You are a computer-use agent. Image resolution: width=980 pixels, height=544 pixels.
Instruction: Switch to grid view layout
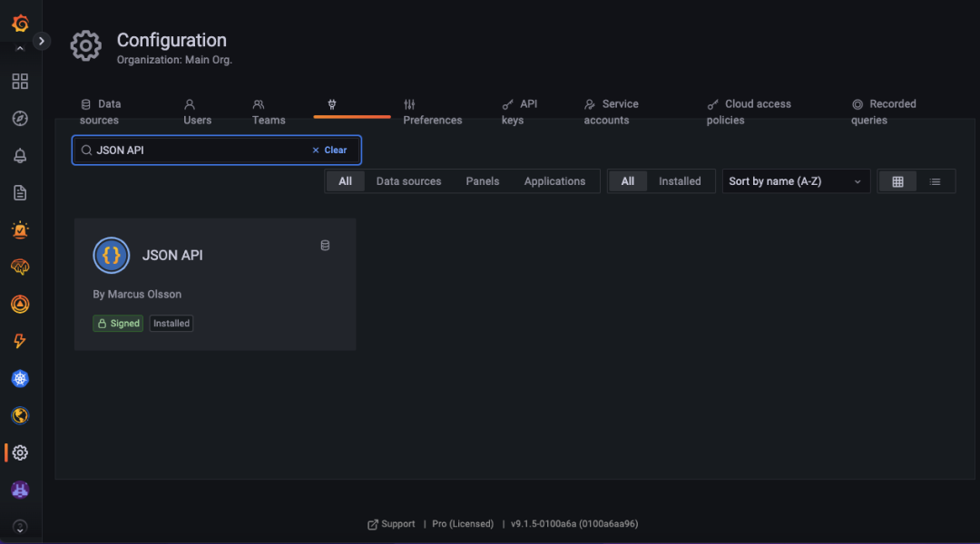click(897, 181)
